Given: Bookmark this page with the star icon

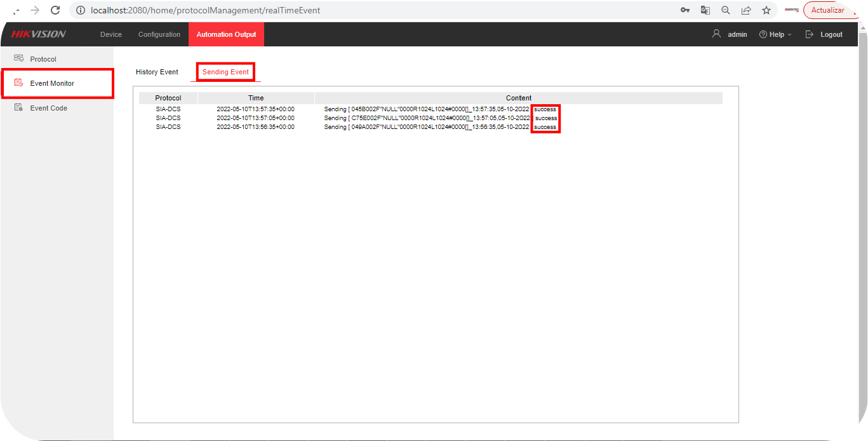Looking at the screenshot, I should 766,10.
